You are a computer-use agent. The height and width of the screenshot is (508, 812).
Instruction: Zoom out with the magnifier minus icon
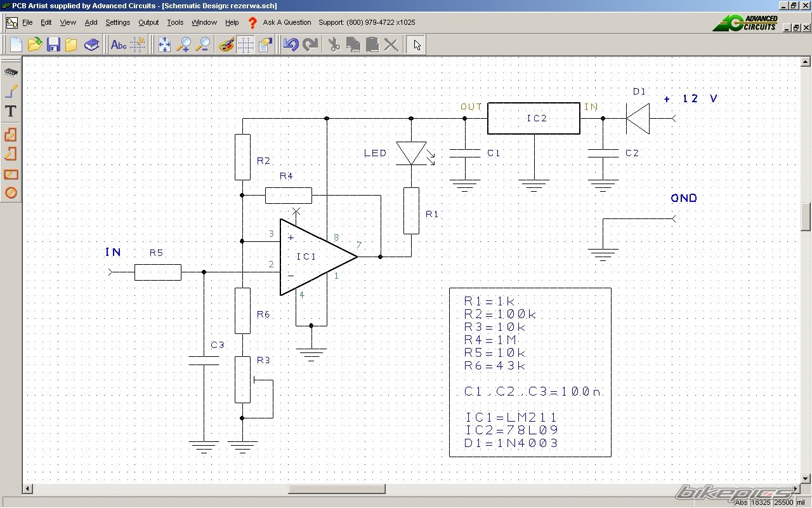[203, 44]
